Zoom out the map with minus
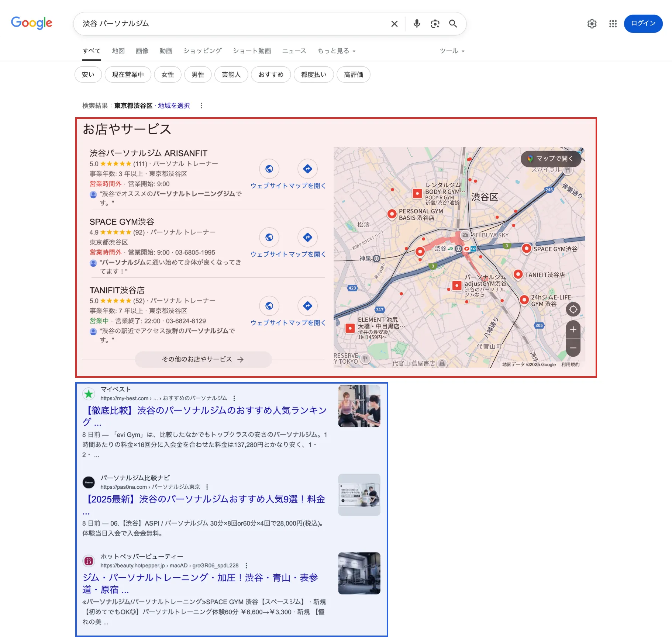The height and width of the screenshot is (637, 672). pyautogui.click(x=573, y=348)
